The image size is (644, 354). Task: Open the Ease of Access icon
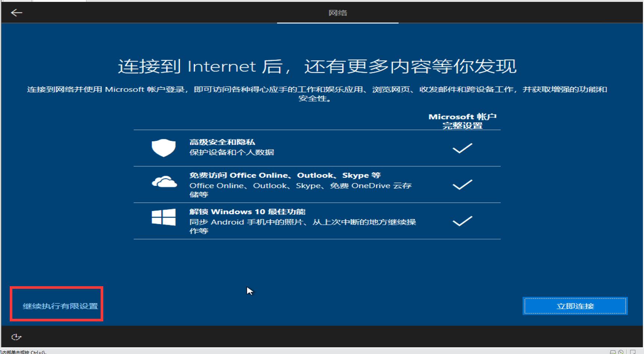click(16, 337)
